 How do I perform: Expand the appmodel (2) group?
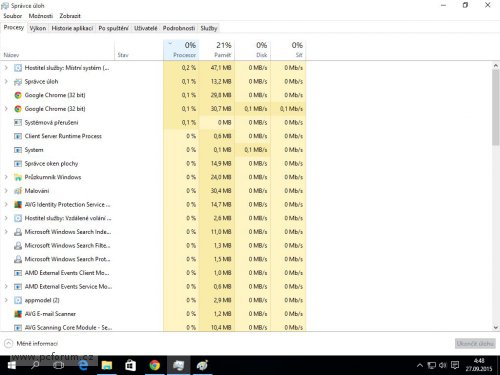point(6,300)
